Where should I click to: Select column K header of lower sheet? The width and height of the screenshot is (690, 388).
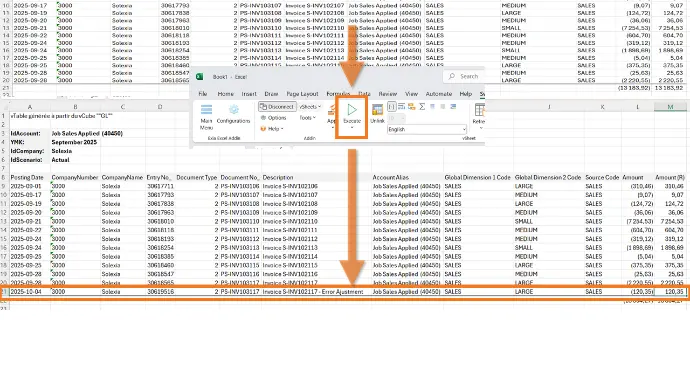coord(602,107)
